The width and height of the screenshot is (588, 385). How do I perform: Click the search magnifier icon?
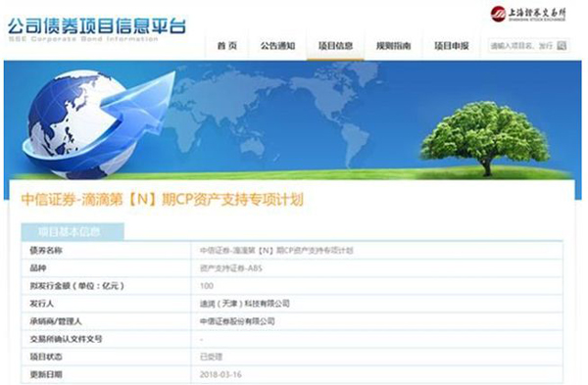pyautogui.click(x=562, y=46)
